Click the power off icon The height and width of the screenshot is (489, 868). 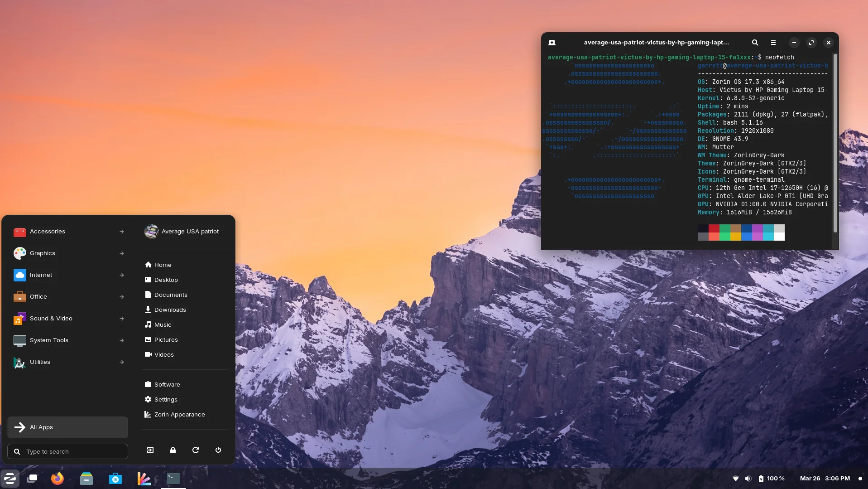(218, 450)
